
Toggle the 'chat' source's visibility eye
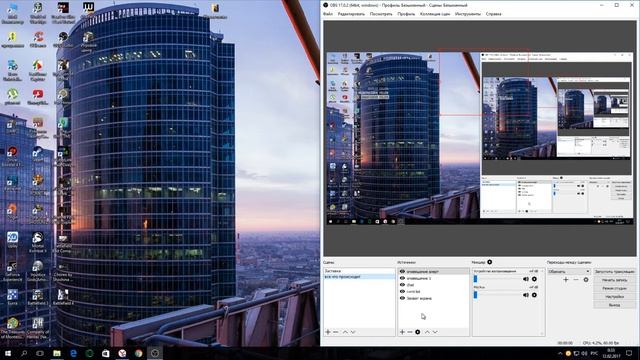click(x=402, y=285)
